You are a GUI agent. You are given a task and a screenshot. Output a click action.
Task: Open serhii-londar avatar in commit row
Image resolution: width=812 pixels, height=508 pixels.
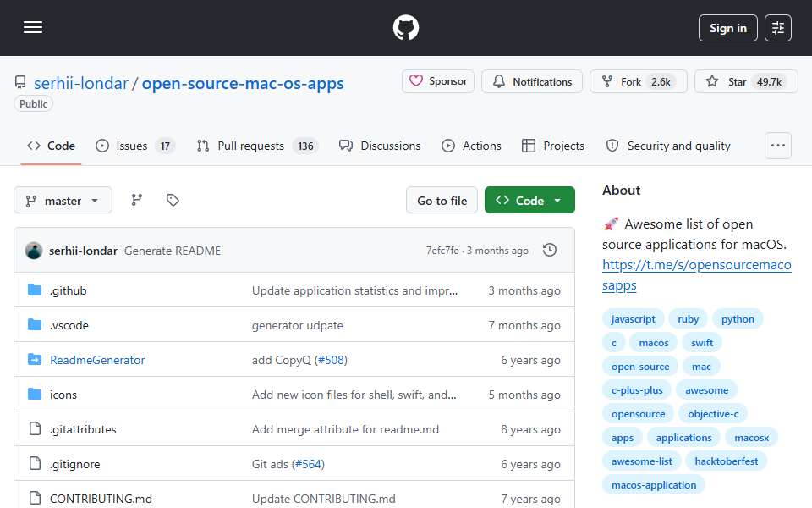34,251
